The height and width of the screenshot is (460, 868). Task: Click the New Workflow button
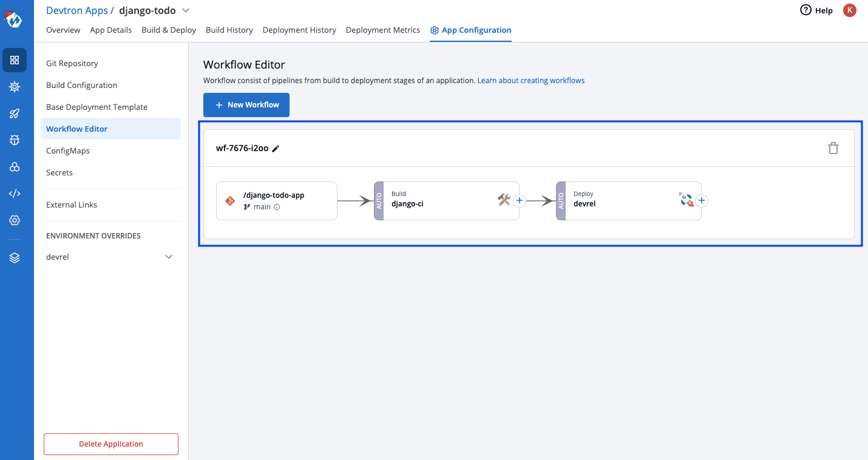pyautogui.click(x=246, y=104)
